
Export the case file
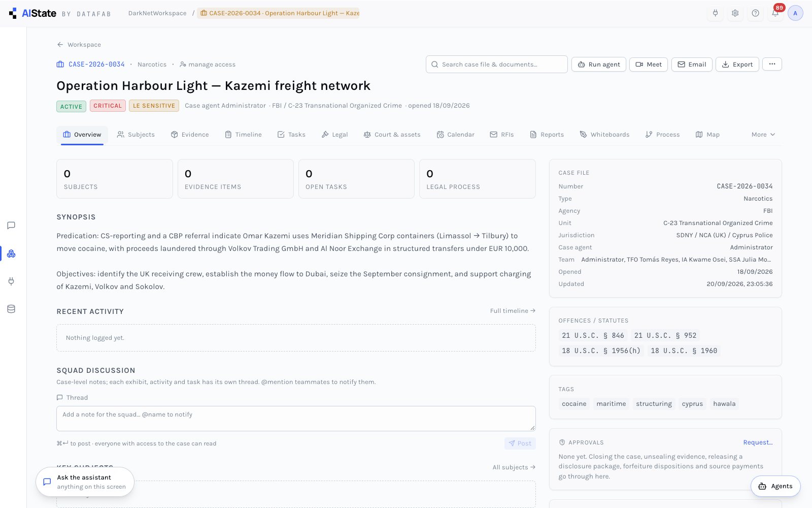(737, 65)
